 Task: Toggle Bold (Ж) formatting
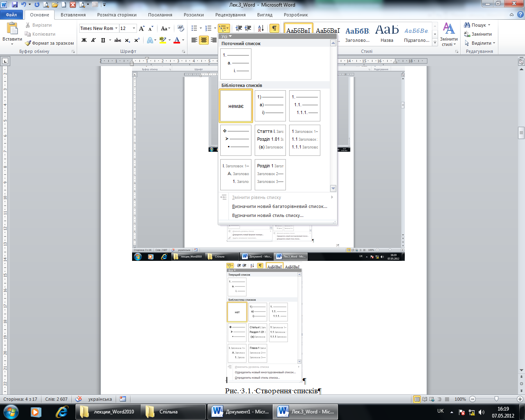click(x=84, y=40)
